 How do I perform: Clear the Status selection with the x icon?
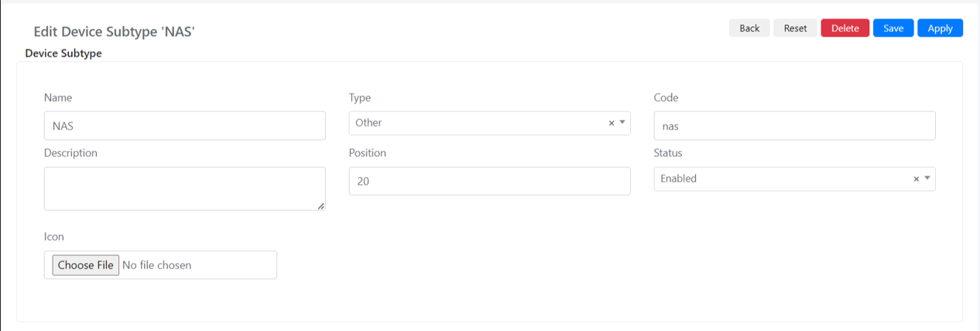916,179
